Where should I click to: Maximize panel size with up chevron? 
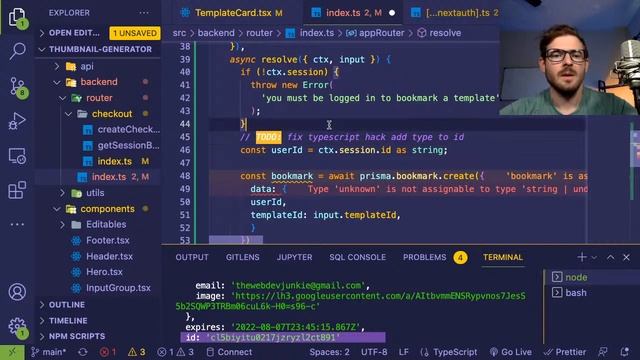tap(610, 257)
